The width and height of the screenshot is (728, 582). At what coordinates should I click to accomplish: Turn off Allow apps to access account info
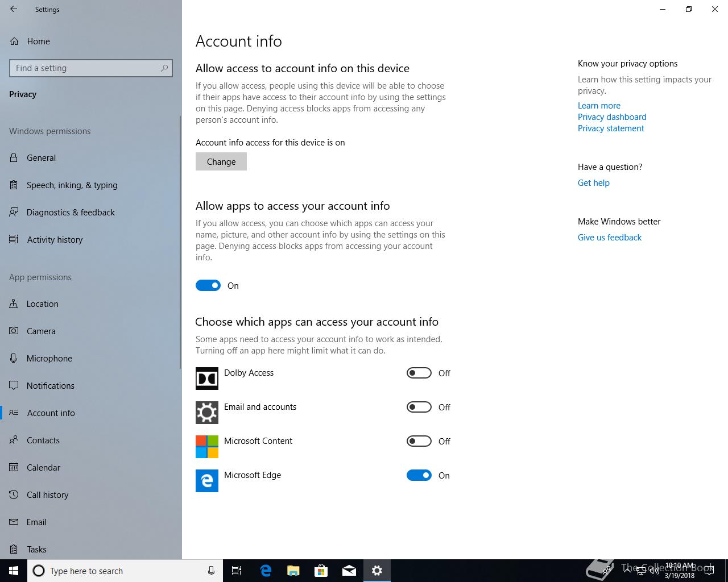point(208,285)
